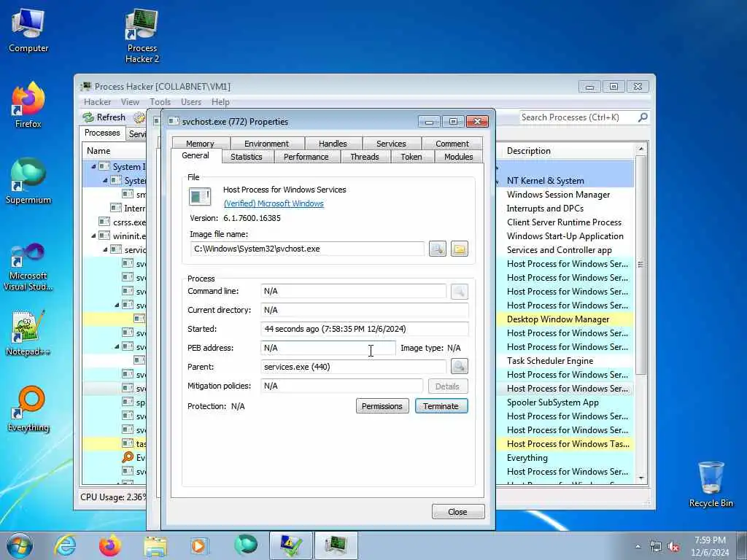Open Notepad++ desktop shortcut
Image resolution: width=747 pixels, height=560 pixels.
pyautogui.click(x=28, y=333)
